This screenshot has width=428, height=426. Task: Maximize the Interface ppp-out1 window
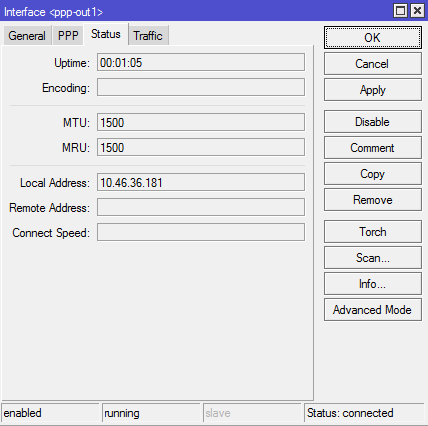pyautogui.click(x=400, y=11)
